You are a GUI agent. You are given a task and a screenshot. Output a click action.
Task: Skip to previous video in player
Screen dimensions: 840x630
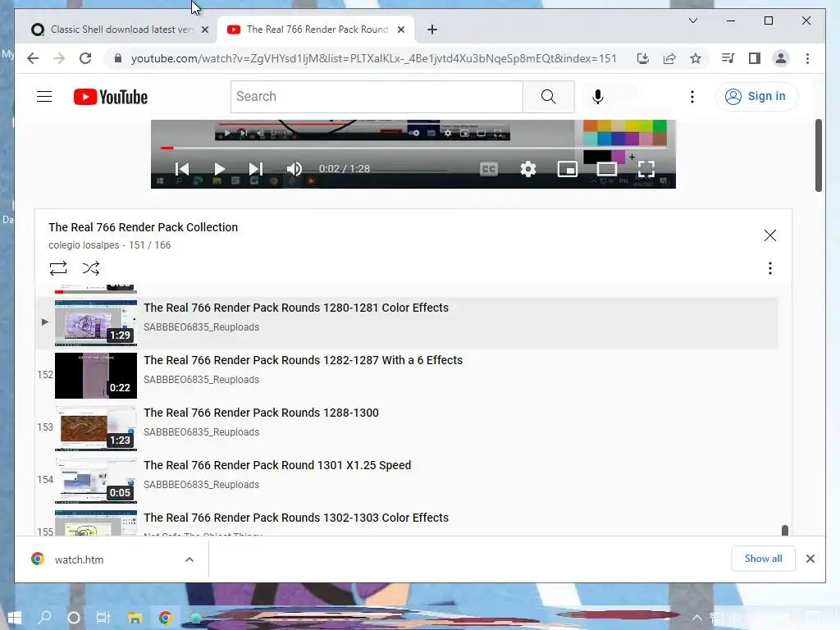pos(182,169)
